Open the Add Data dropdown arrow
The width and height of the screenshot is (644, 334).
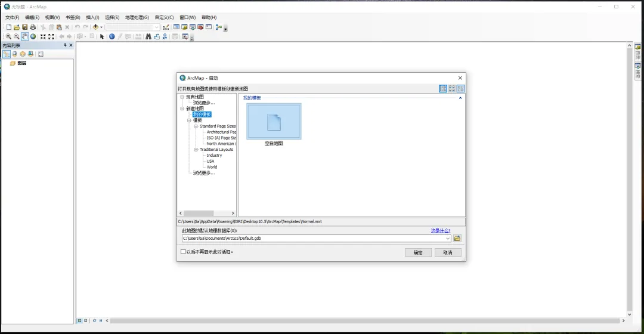pos(101,27)
